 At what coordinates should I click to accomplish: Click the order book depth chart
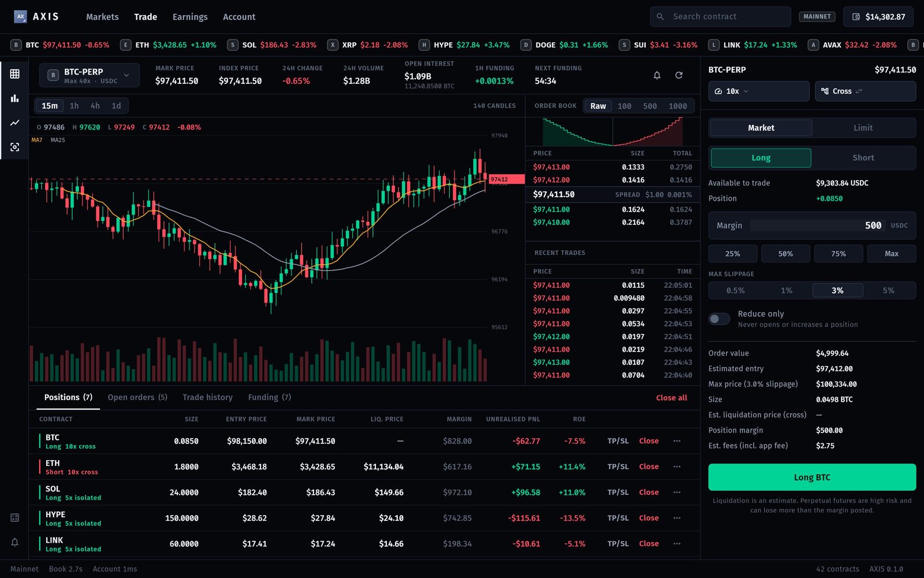(612, 132)
